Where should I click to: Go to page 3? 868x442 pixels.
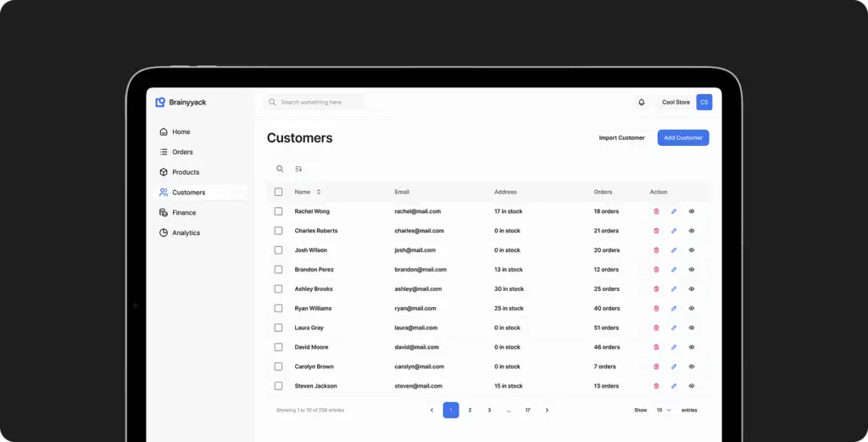(x=489, y=410)
